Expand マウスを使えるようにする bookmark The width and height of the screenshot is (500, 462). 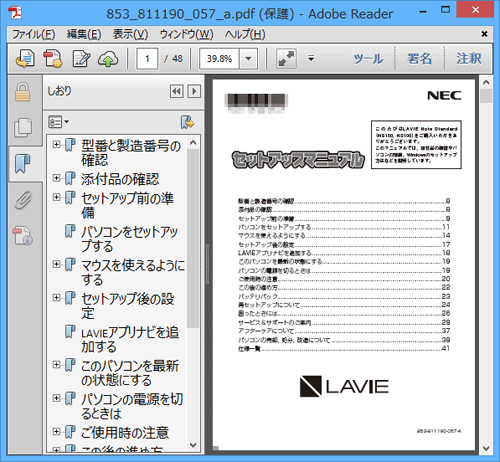pos(56,264)
